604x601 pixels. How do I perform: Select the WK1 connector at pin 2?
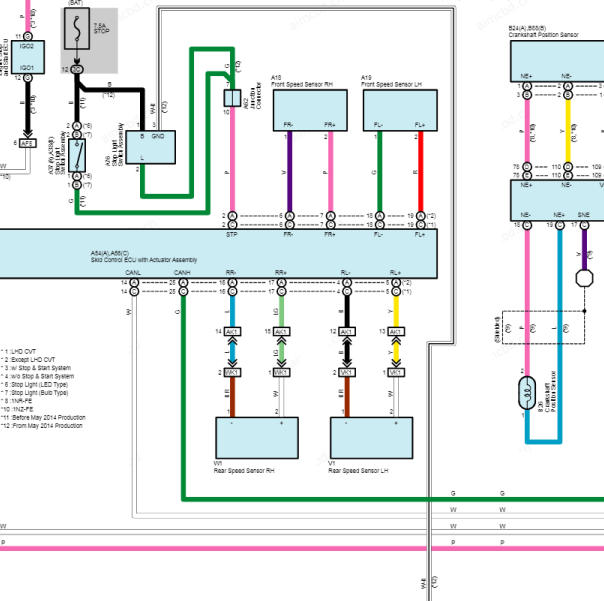[x=232, y=373]
